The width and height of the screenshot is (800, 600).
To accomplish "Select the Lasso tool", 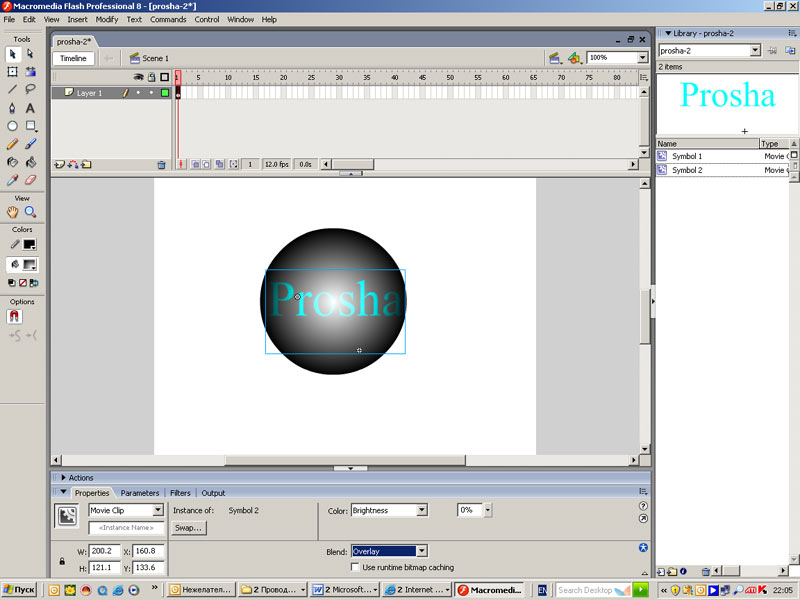I will (30, 90).
